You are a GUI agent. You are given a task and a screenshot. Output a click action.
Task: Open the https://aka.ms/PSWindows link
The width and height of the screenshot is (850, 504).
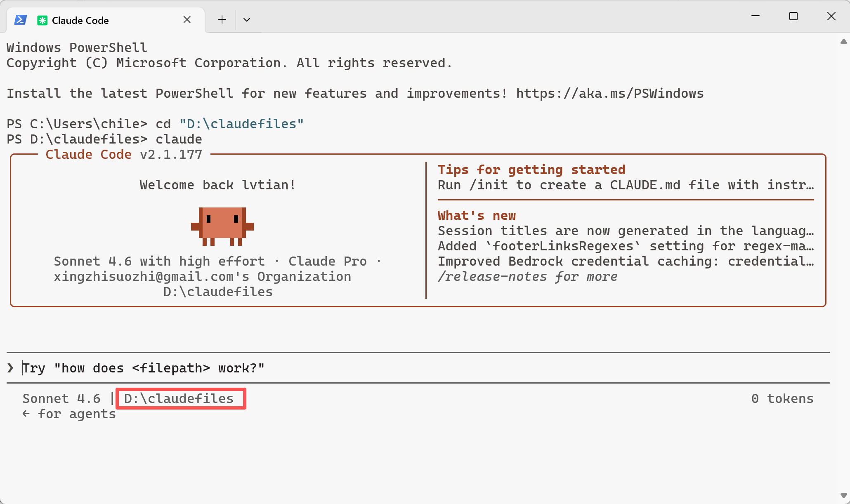point(610,94)
